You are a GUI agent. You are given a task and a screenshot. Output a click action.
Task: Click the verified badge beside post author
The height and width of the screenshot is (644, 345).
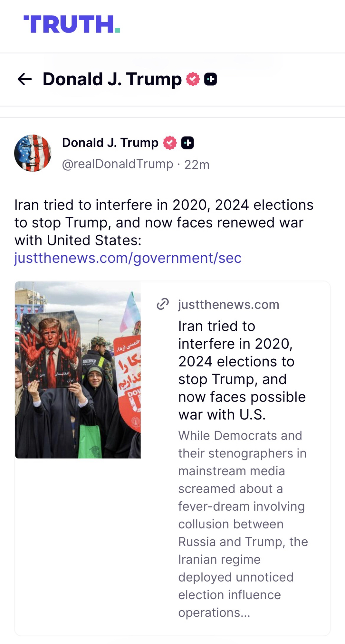170,143
